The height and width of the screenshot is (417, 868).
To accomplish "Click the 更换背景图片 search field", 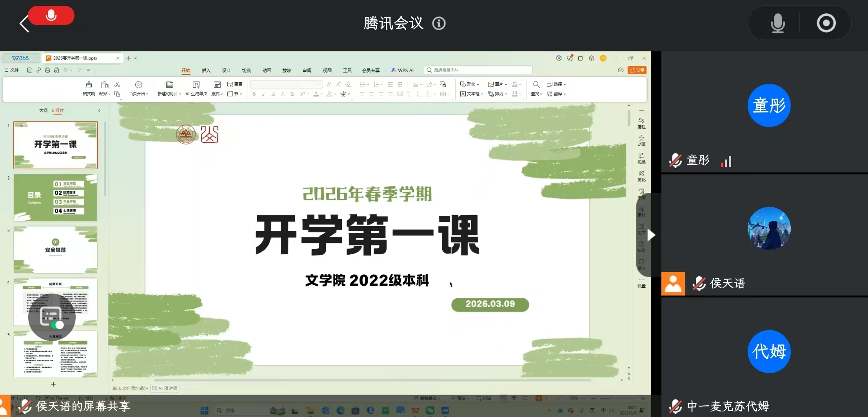I will click(x=478, y=70).
